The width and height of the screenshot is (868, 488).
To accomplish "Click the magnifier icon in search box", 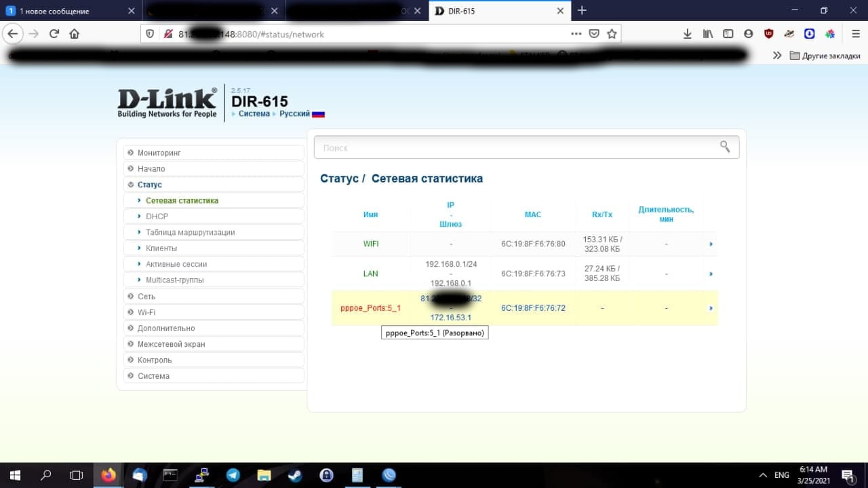I will point(725,147).
